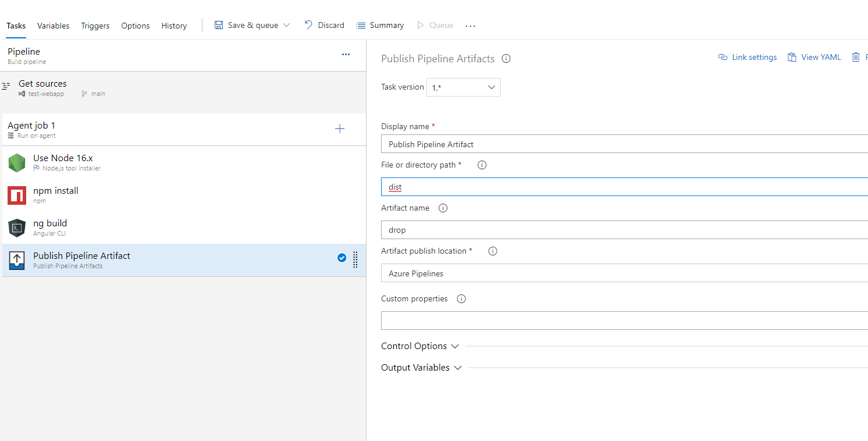Click the Angular CLI command-line icon
This screenshot has height=441, width=868.
17,227
